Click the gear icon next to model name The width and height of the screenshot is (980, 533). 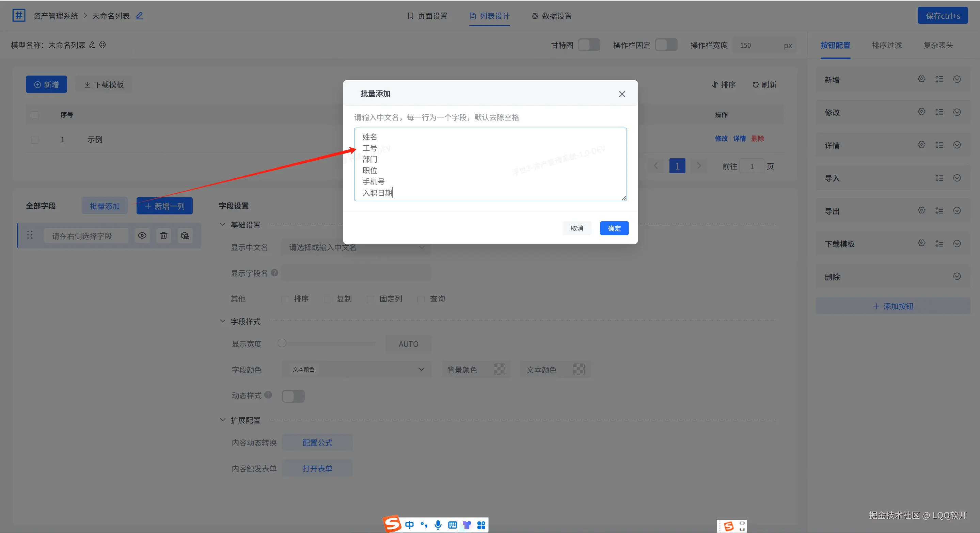tap(102, 45)
